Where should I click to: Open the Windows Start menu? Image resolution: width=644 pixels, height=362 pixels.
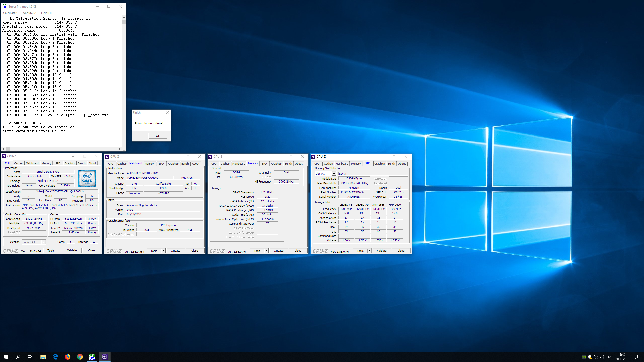click(6, 357)
